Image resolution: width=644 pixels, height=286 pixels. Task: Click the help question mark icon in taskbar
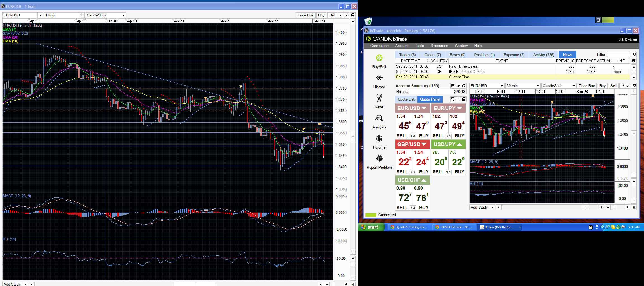(x=591, y=227)
